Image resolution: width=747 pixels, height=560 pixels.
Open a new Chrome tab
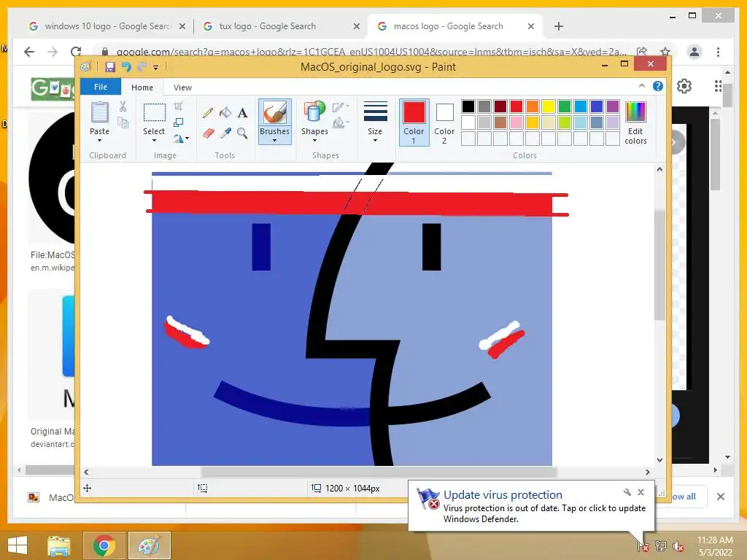click(559, 26)
